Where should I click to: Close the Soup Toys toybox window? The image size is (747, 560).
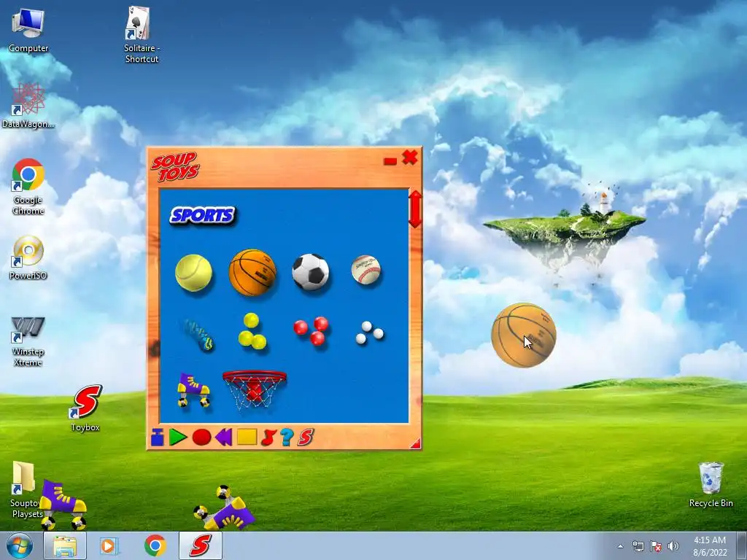click(x=410, y=157)
